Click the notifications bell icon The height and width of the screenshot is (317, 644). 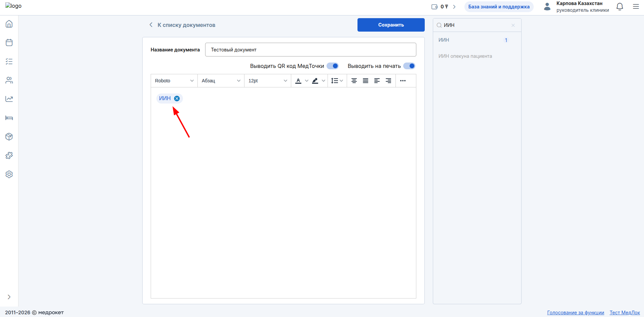[619, 7]
